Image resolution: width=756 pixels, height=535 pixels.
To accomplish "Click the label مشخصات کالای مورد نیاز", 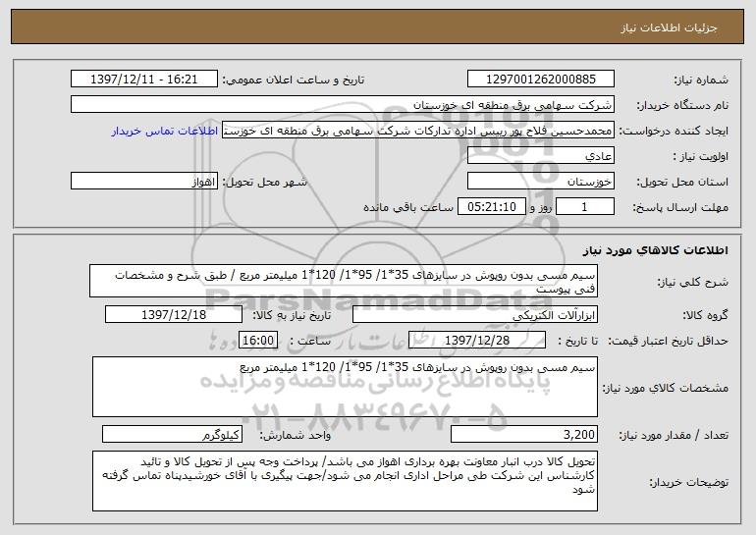I will coord(666,388).
